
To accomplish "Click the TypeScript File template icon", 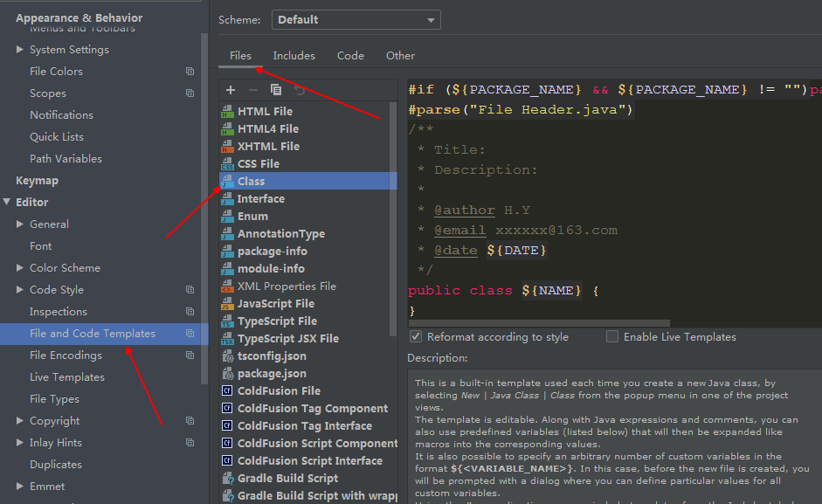I will pos(227,321).
